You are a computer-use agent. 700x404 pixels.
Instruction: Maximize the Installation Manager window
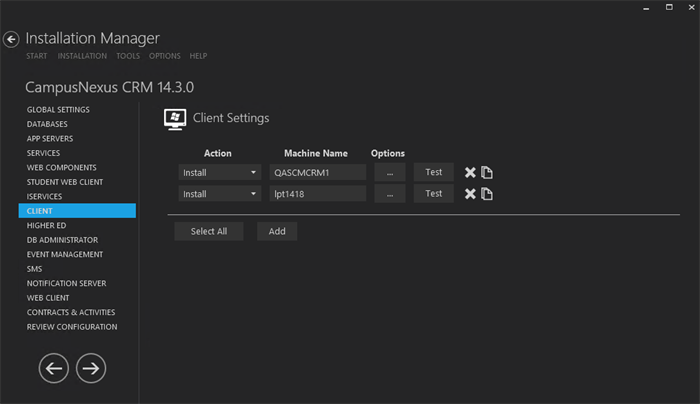669,7
